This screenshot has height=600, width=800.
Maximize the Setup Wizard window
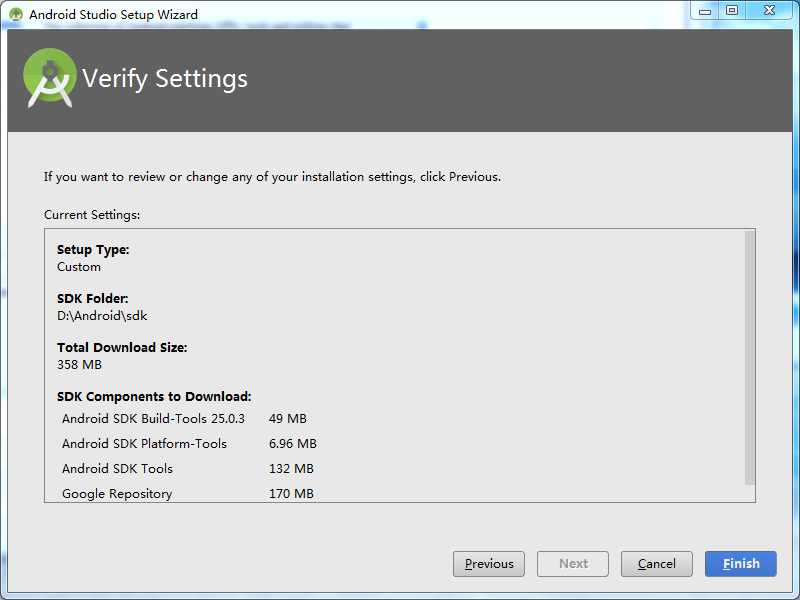click(732, 11)
